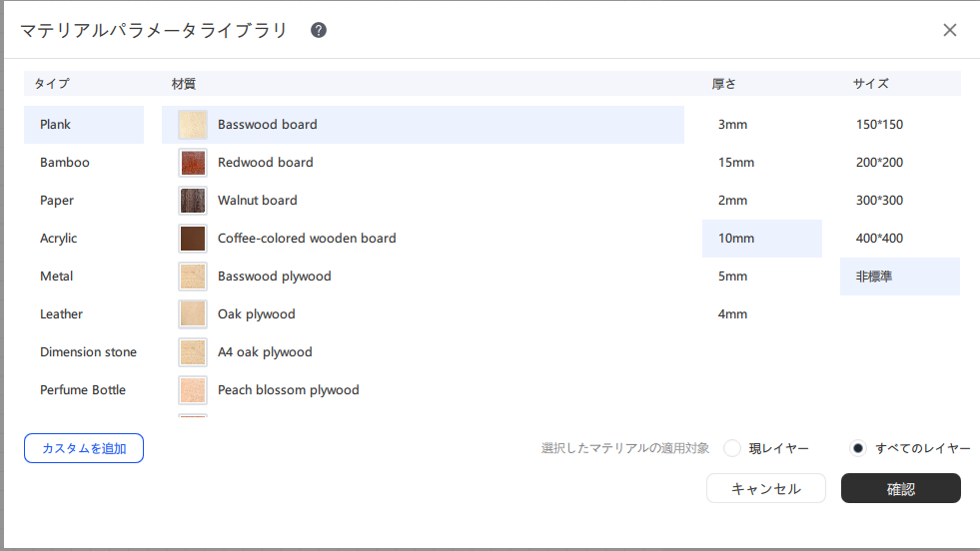This screenshot has height=551, width=980.
Task: Select the Basswood board thumbnail icon
Action: click(192, 125)
